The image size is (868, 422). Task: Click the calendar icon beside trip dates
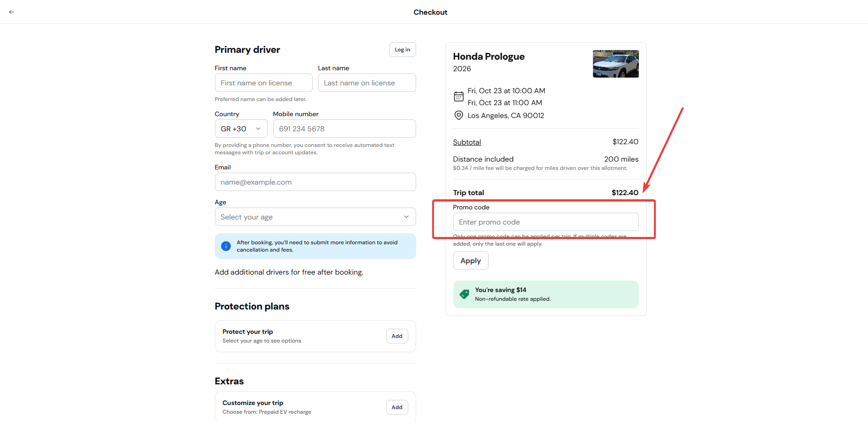[458, 96]
